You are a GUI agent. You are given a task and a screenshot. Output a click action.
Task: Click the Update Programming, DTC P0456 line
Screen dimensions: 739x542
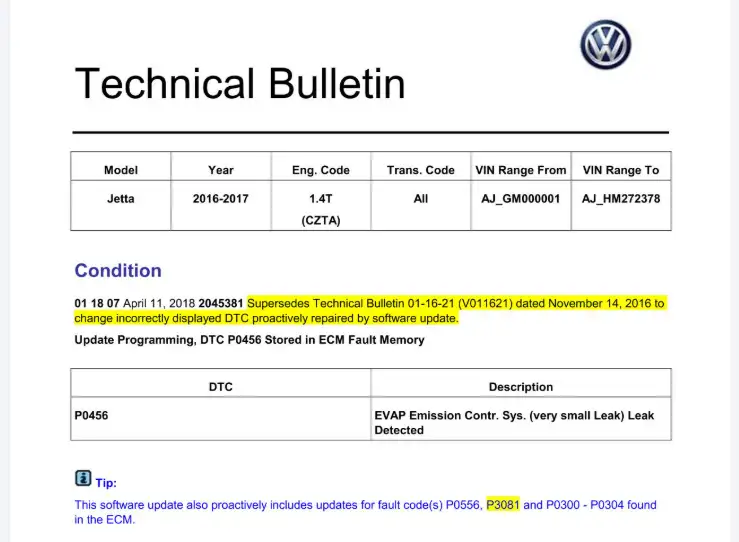(x=249, y=340)
